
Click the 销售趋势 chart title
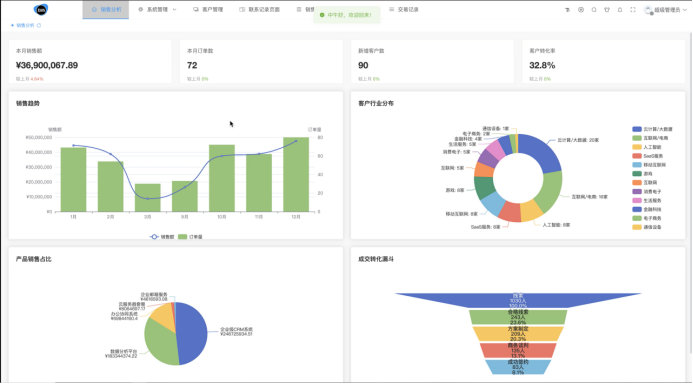coord(28,103)
